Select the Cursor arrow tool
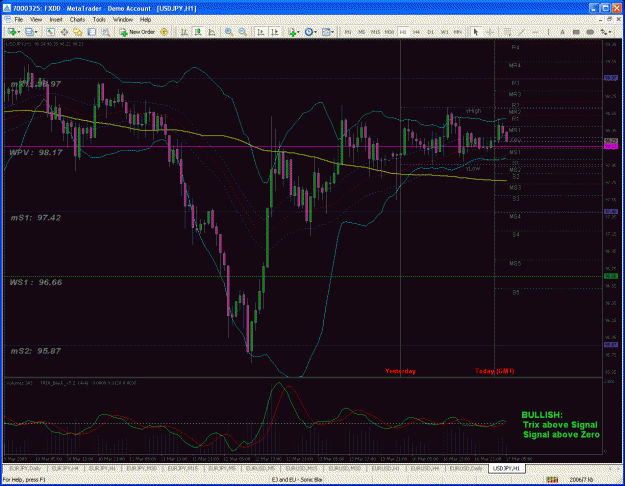The height and width of the screenshot is (486, 625). pos(476,32)
